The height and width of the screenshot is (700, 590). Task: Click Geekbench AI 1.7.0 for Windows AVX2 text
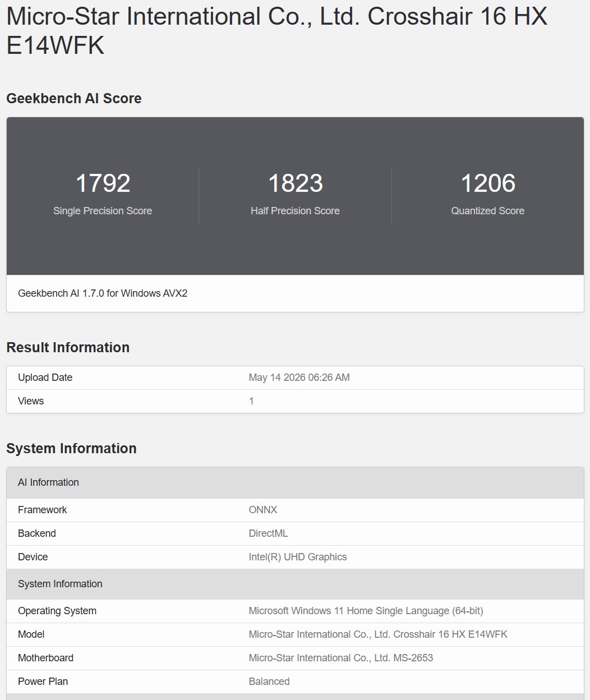pos(103,293)
